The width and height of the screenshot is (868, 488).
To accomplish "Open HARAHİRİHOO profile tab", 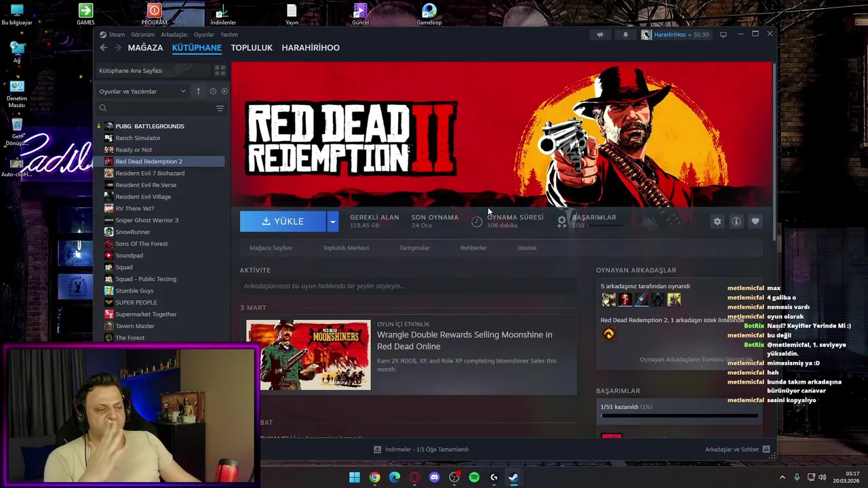I will [311, 47].
